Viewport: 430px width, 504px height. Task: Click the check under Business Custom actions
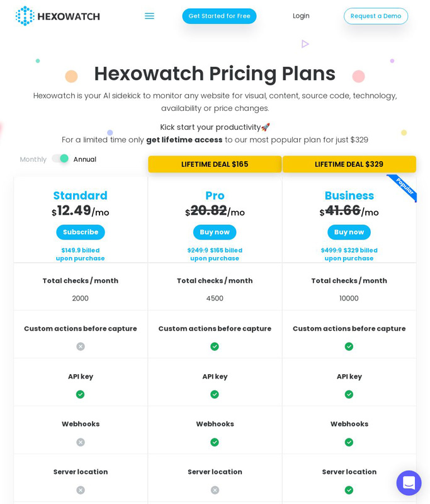[349, 346]
